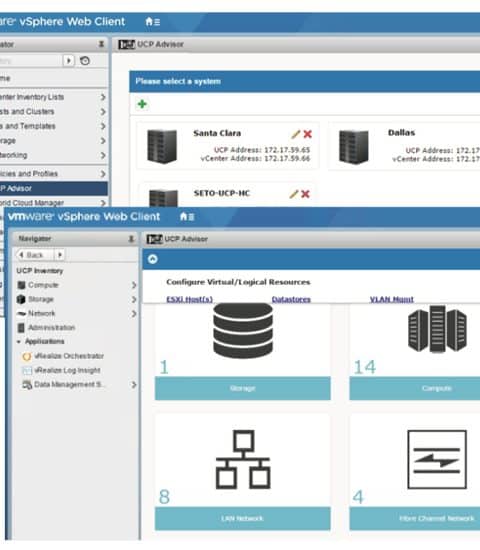Open the Fibre Channel Network tile button
The width and height of the screenshot is (480, 550).
click(x=415, y=518)
